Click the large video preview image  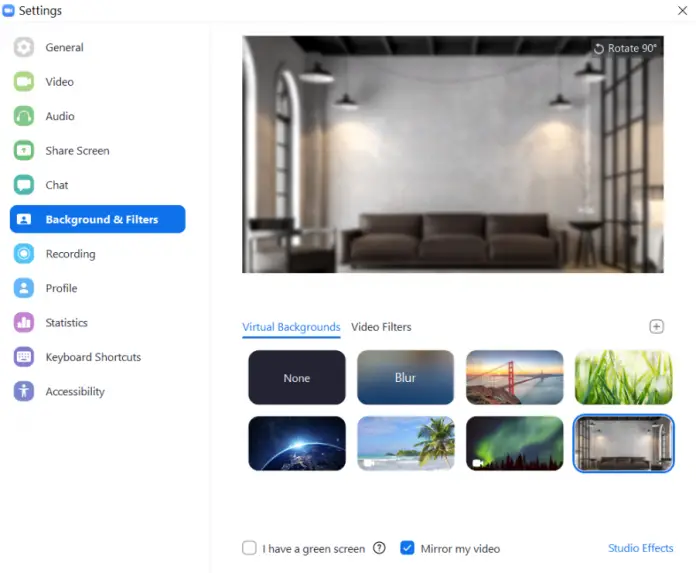453,154
